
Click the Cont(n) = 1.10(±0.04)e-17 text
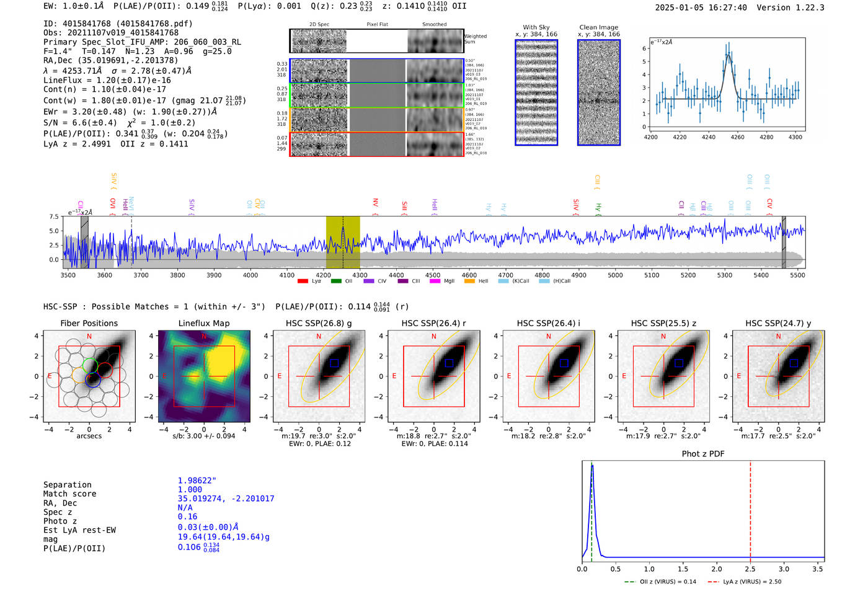click(105, 89)
